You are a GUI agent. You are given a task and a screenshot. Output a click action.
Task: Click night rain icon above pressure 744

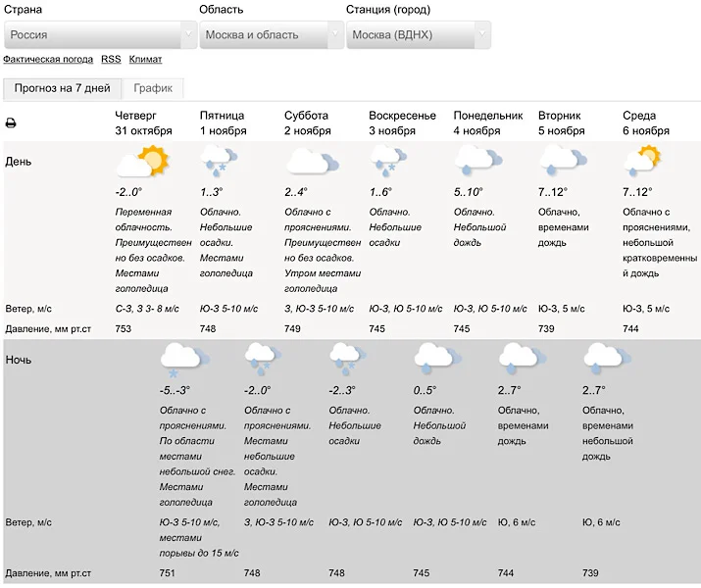(x=523, y=359)
